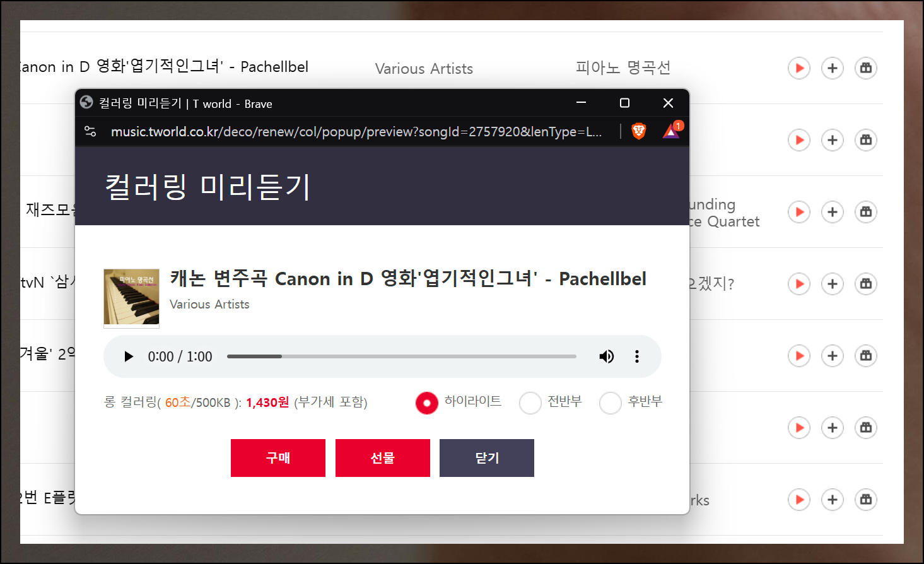
Task: Click the 1,430원 price text
Action: coord(267,402)
